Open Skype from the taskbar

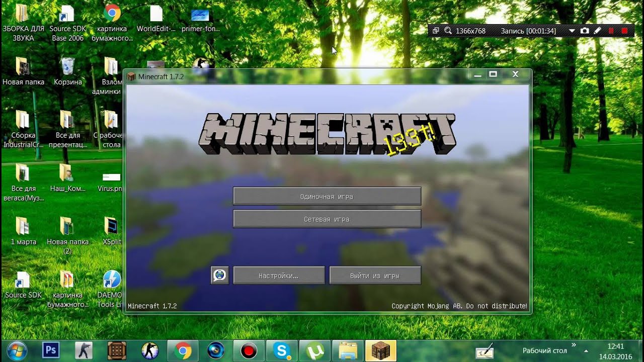282,350
